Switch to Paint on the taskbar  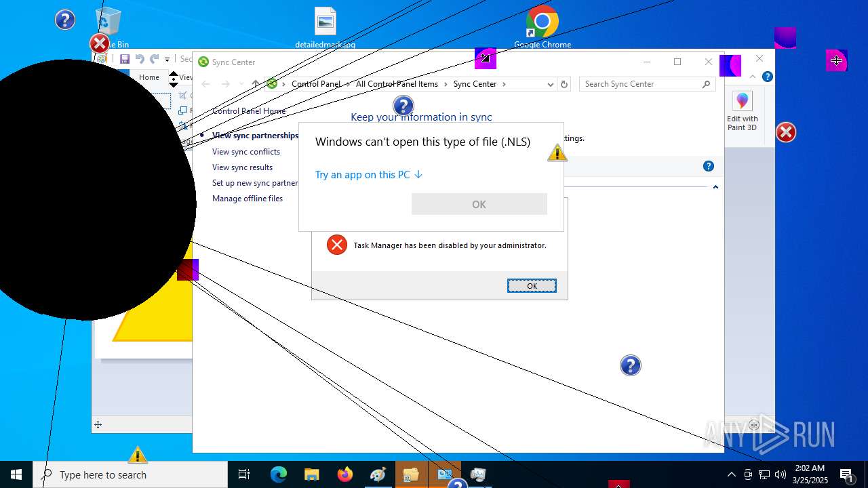click(378, 474)
